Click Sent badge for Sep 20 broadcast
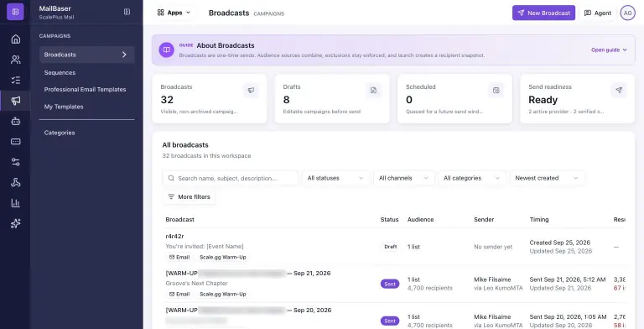Image resolution: width=644 pixels, height=329 pixels. (390, 321)
